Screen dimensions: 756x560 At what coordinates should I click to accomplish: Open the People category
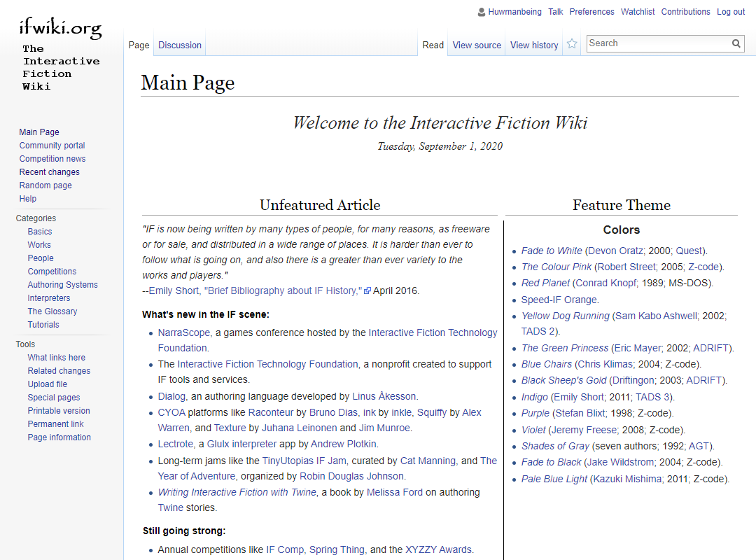[x=41, y=258]
